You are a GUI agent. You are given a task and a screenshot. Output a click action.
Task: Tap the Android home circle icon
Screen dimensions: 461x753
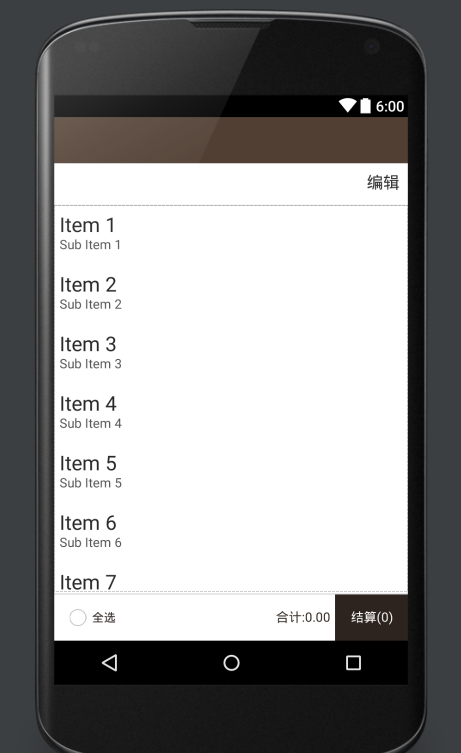coord(231,663)
